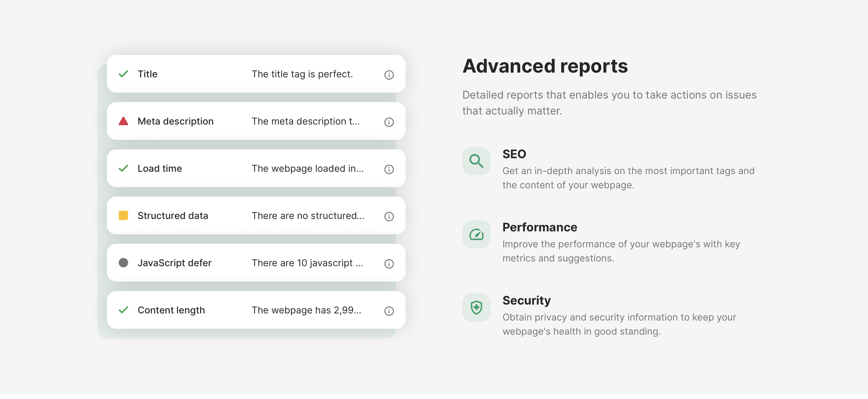Click the green checkmark beside Content length
Image resolution: width=868 pixels, height=399 pixels.
pyautogui.click(x=123, y=310)
